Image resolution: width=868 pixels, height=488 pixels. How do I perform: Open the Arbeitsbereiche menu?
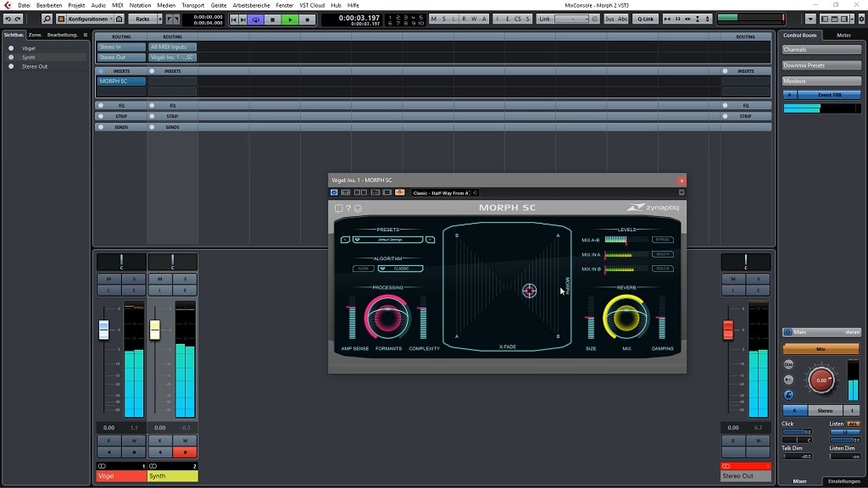tap(251, 5)
